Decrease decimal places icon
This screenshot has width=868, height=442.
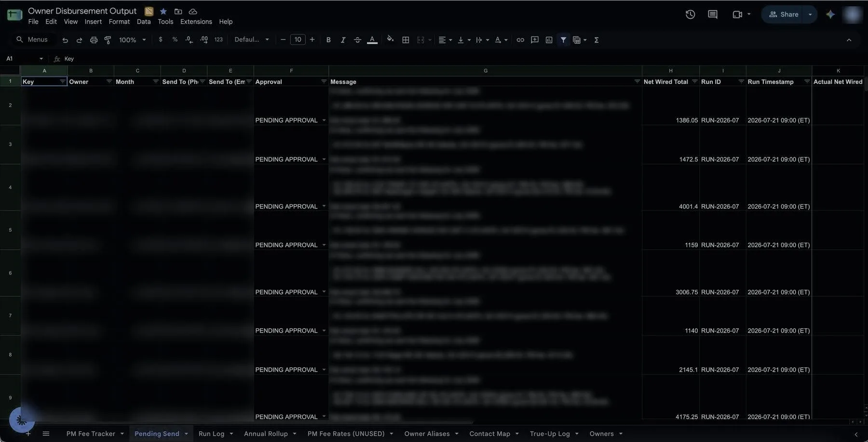coord(189,40)
